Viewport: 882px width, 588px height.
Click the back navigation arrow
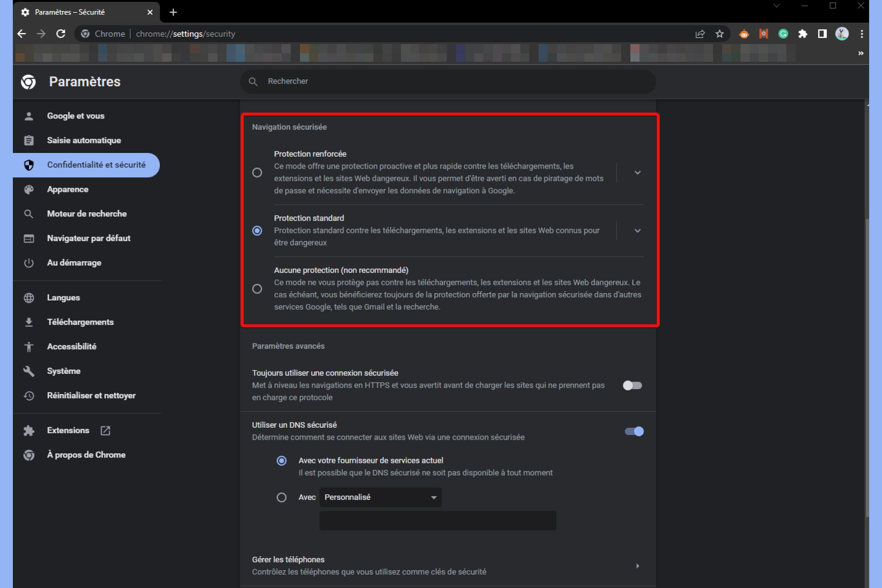tap(22, 34)
